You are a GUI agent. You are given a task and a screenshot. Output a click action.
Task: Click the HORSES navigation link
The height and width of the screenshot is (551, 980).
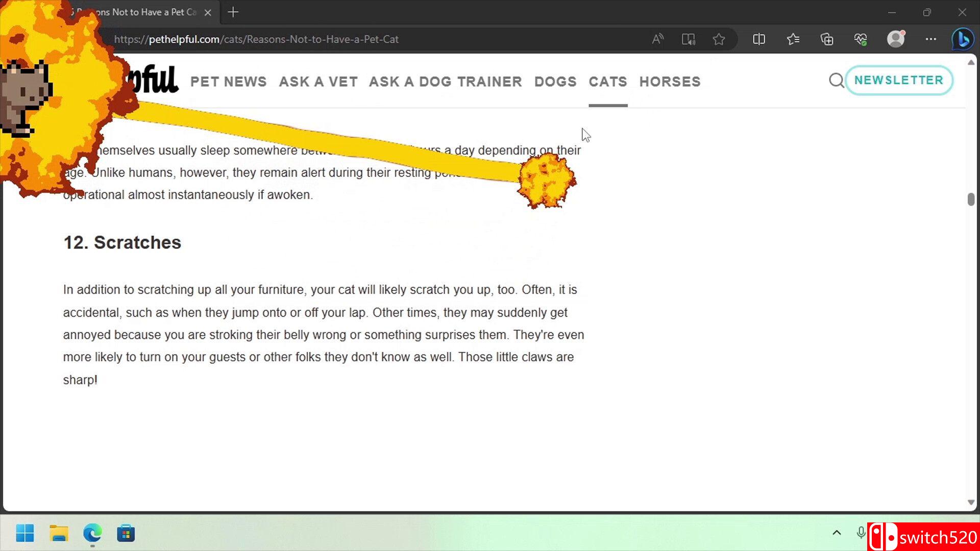(x=670, y=82)
